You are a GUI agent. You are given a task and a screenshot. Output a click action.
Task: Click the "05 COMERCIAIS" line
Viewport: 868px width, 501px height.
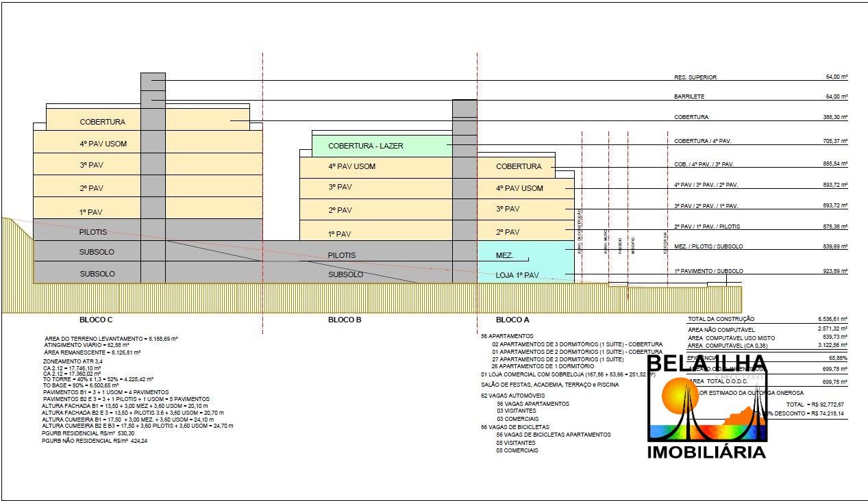click(x=518, y=450)
